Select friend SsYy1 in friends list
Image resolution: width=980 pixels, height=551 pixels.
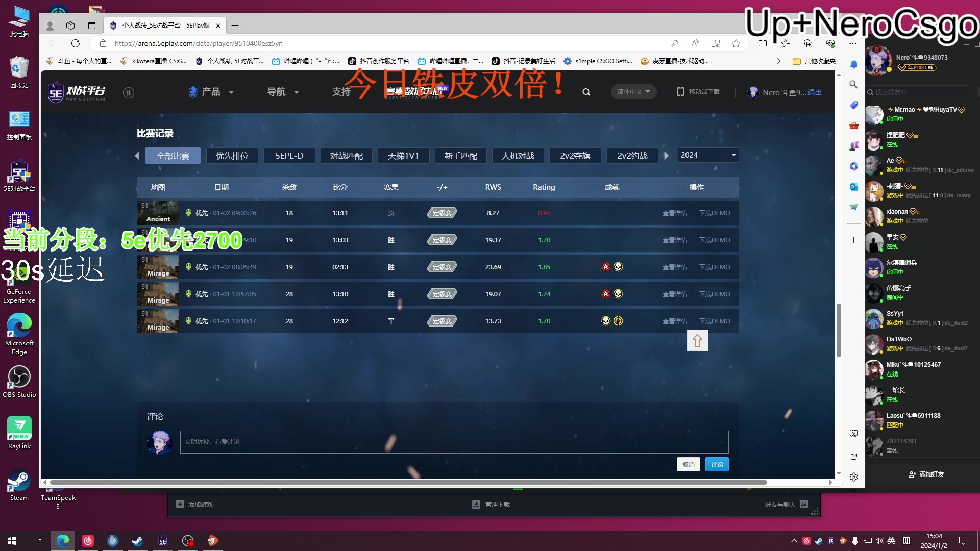tap(922, 318)
